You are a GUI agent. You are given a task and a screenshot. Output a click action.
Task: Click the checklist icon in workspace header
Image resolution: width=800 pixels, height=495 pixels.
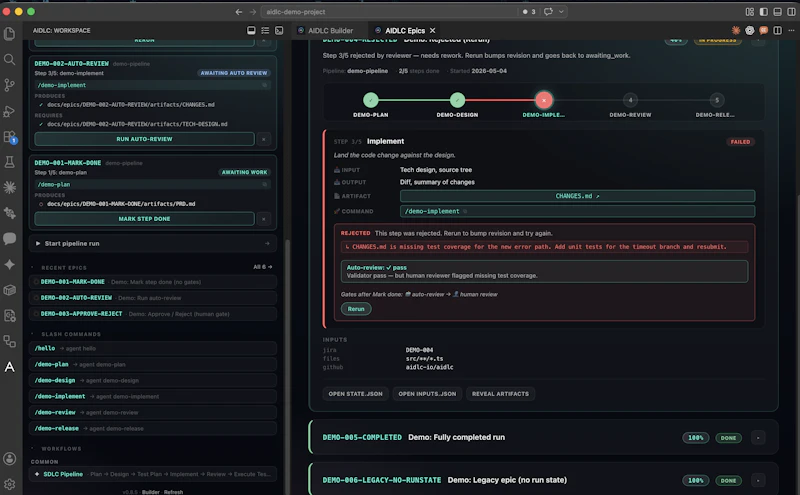click(x=265, y=31)
